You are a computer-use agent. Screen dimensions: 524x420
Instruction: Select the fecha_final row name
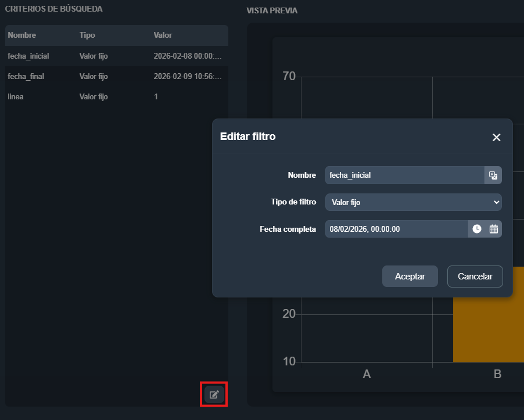(26, 76)
